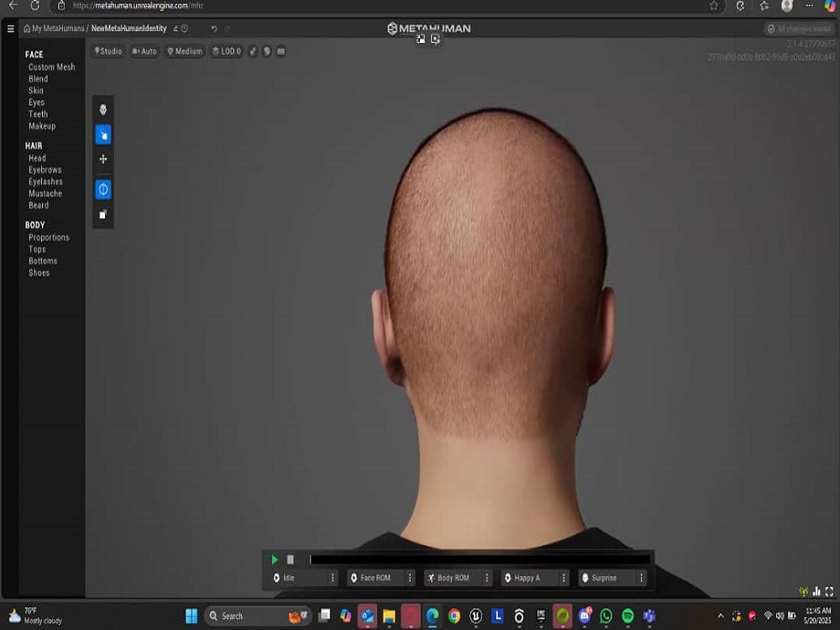The height and width of the screenshot is (630, 840).
Task: Click the connection signal icon near viewport corner
Action: click(804, 591)
